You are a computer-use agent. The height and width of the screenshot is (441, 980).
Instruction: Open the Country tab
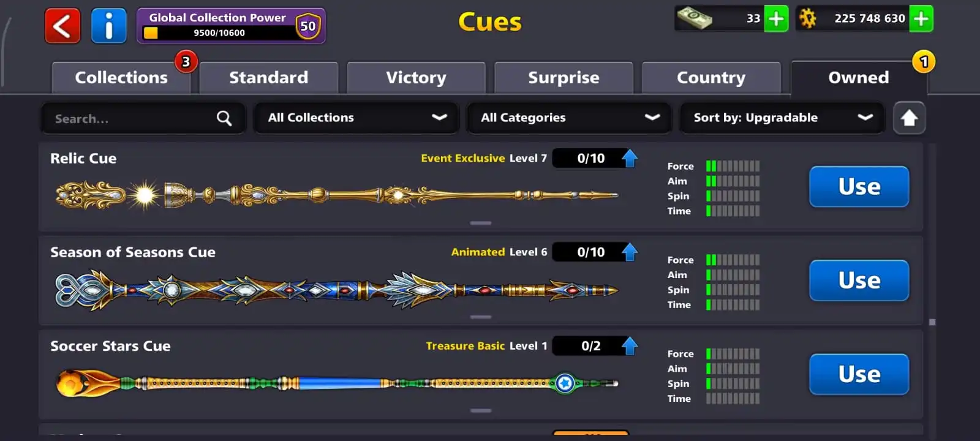[711, 78]
